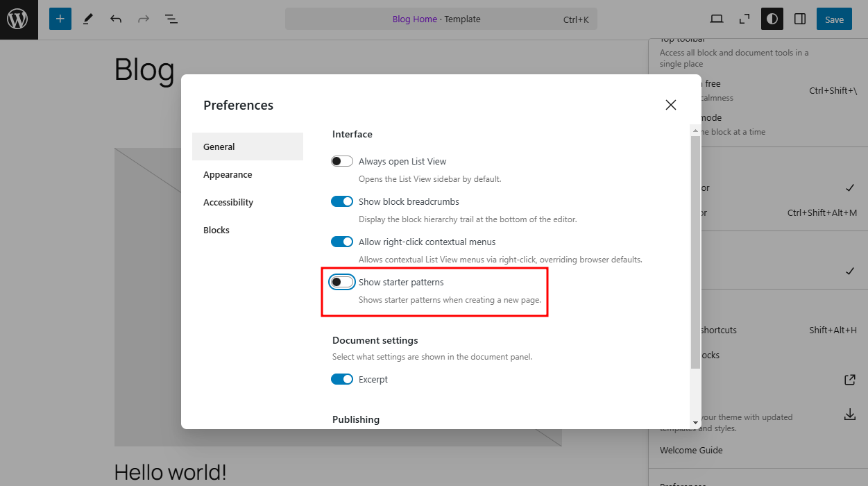This screenshot has height=486, width=868.
Task: Disable Show block breadcrumbs
Action: point(342,201)
